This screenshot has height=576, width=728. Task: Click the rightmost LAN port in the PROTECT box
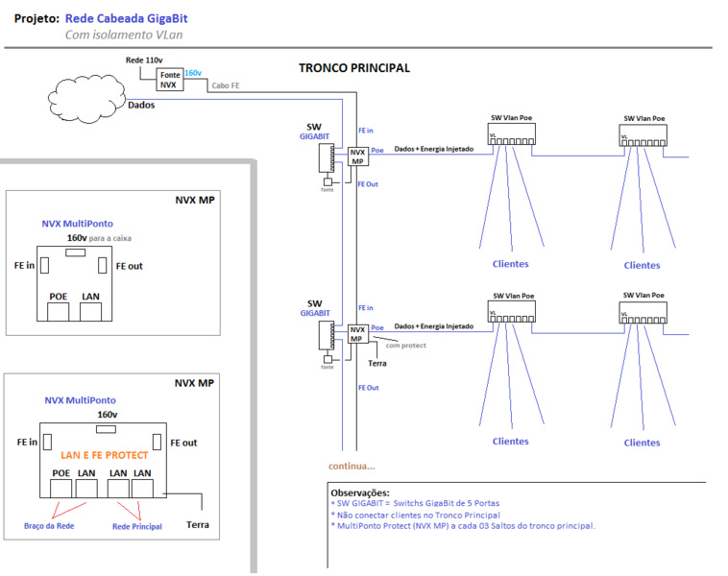point(142,489)
